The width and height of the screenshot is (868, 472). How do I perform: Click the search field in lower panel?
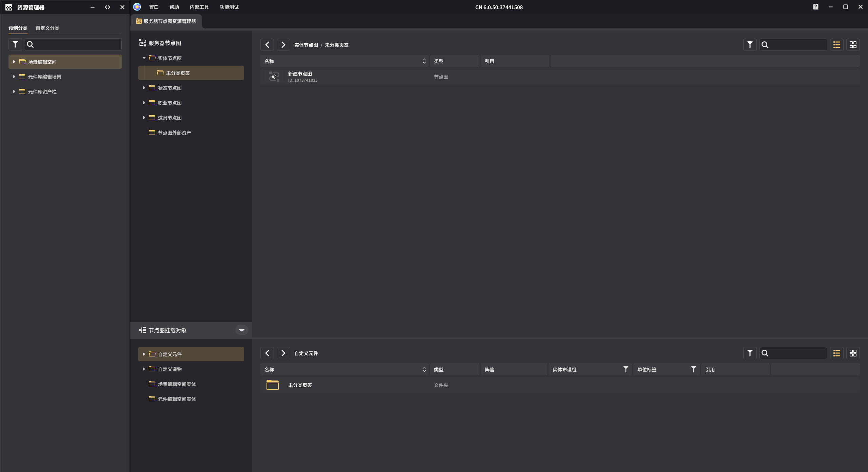[797, 353]
